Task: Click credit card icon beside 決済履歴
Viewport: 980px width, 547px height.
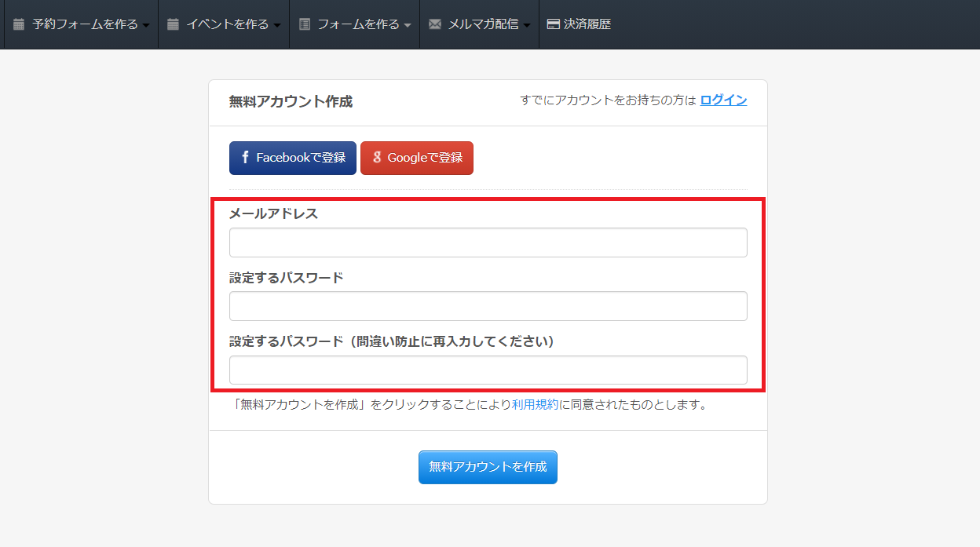Action: click(x=553, y=24)
